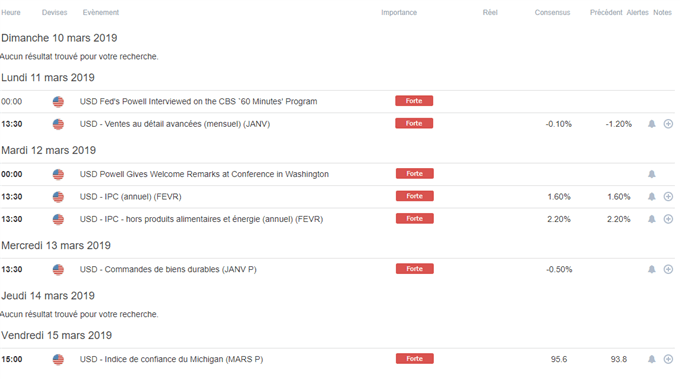Set alert bell for Powell Welcome Remarks event
Image resolution: width=680 pixels, height=379 pixels.
(x=651, y=174)
